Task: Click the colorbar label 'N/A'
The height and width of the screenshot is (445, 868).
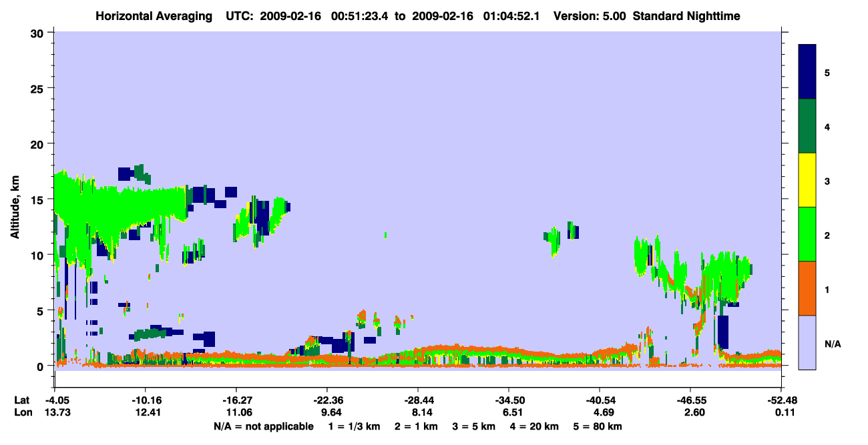Action: [833, 344]
